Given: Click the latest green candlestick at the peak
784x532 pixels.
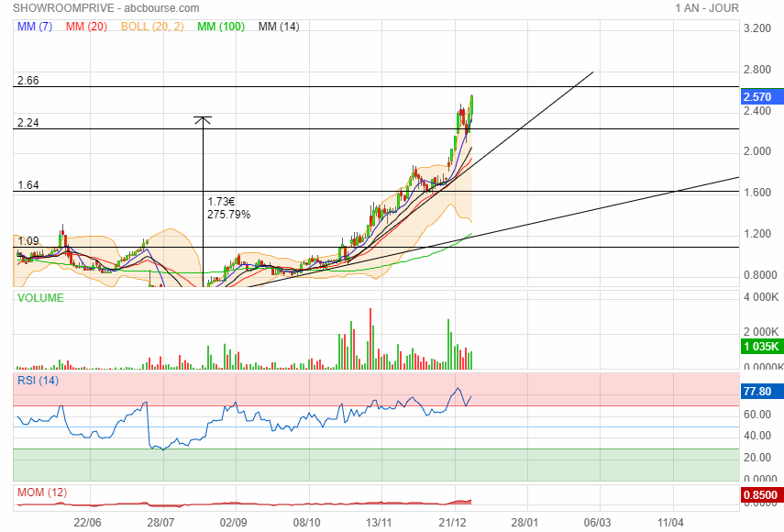Looking at the screenshot, I should (x=471, y=106).
